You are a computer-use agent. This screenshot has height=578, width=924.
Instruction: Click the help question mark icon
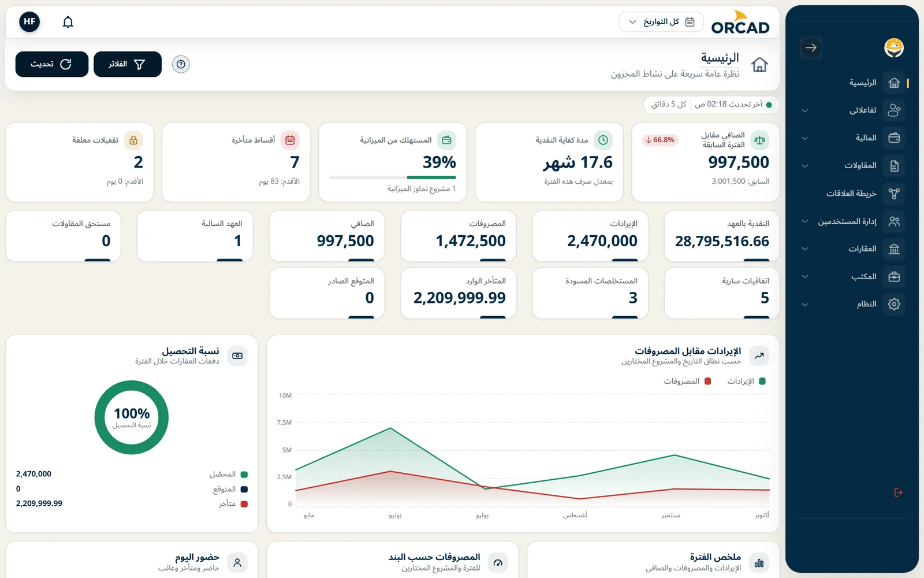pyautogui.click(x=181, y=64)
